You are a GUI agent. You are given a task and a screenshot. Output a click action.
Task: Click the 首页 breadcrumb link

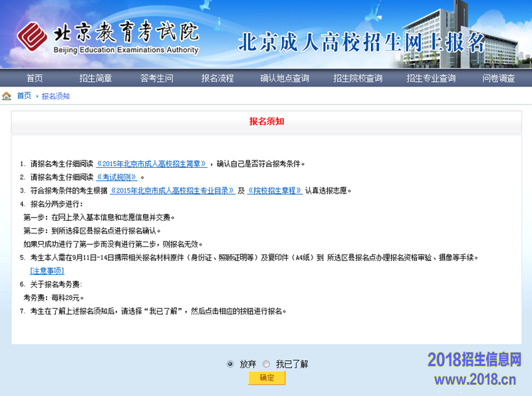pos(24,96)
